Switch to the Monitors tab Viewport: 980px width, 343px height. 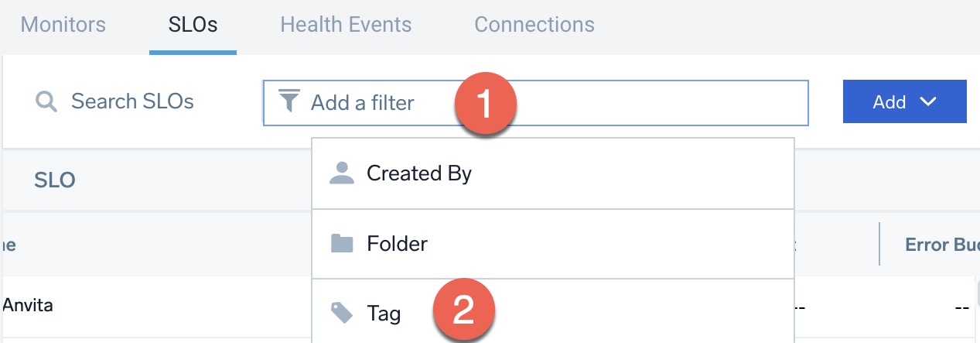[63, 25]
